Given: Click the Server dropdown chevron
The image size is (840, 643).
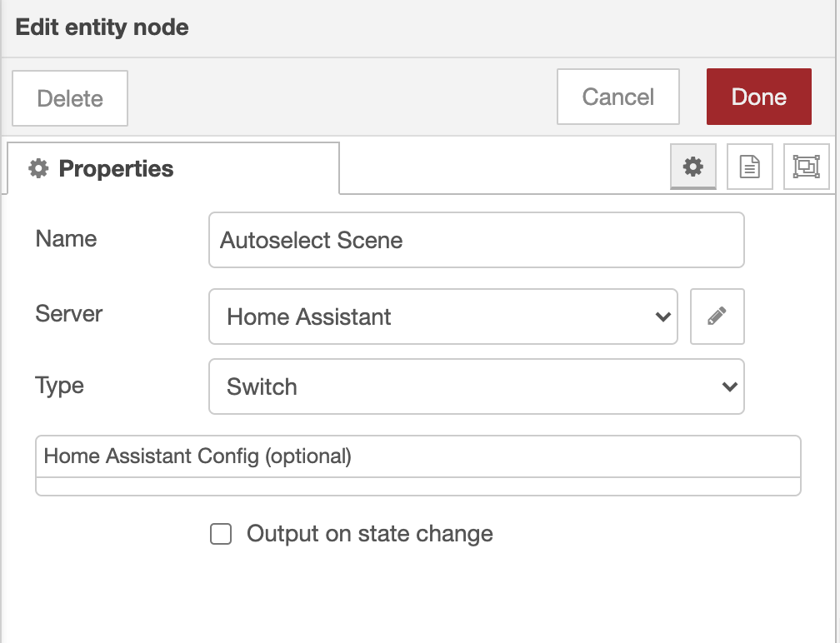Looking at the screenshot, I should (x=662, y=317).
